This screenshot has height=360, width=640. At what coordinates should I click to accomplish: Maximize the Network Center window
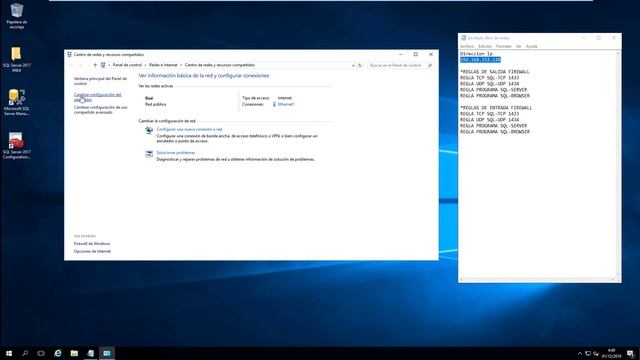pyautogui.click(x=416, y=54)
